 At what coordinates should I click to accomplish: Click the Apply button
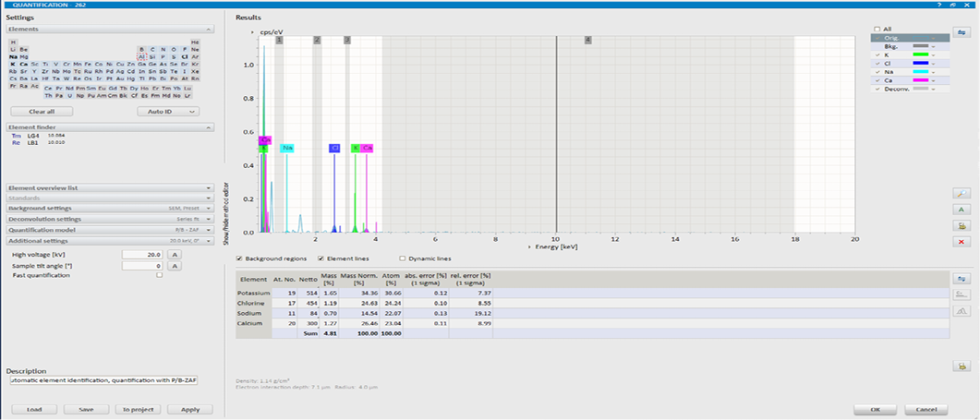tap(189, 409)
